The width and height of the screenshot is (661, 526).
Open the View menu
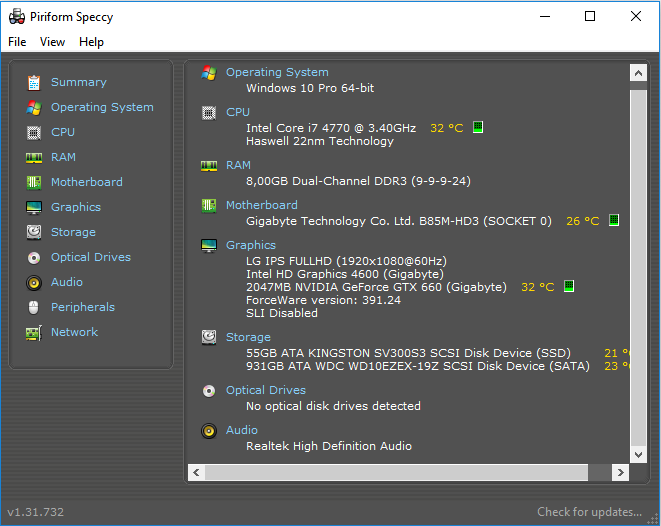coord(52,42)
